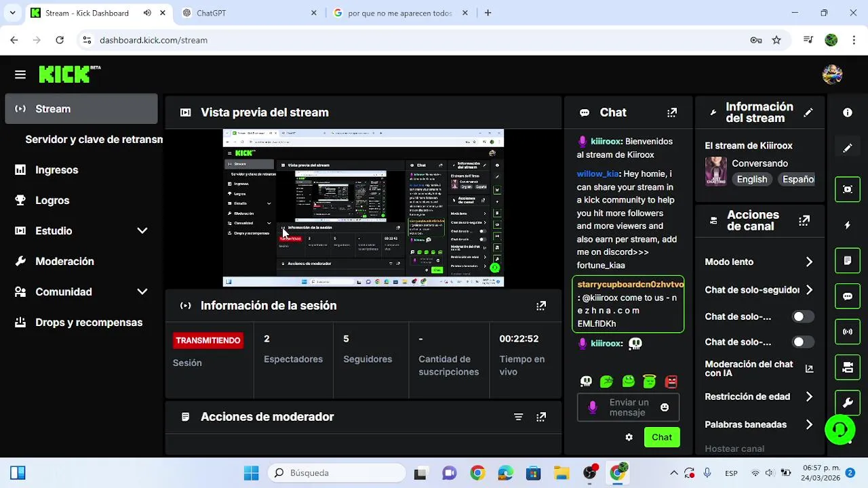Toggle the Chat de solo switch below Chat de solo-seguidores
The image size is (868, 488).
coord(803,317)
